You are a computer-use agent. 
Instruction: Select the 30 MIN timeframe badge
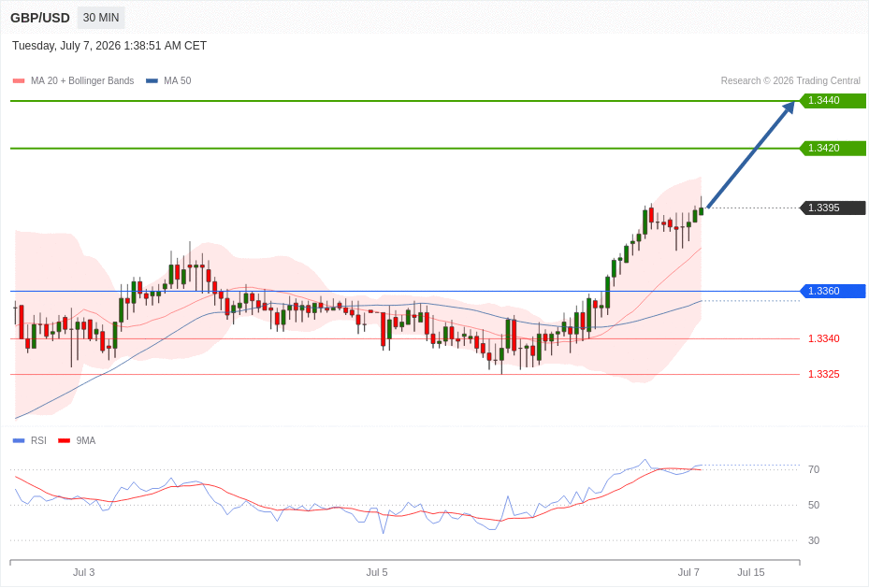(x=101, y=18)
